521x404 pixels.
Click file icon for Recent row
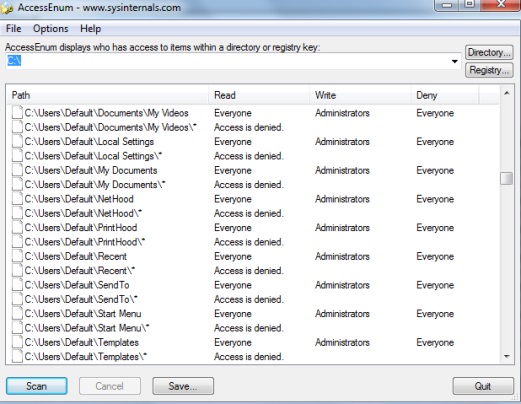(17, 256)
